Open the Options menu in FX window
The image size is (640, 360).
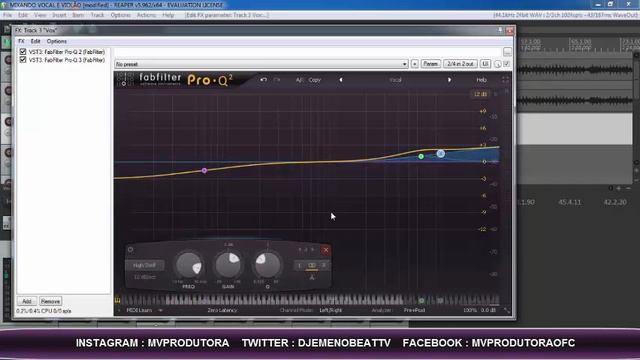click(57, 41)
